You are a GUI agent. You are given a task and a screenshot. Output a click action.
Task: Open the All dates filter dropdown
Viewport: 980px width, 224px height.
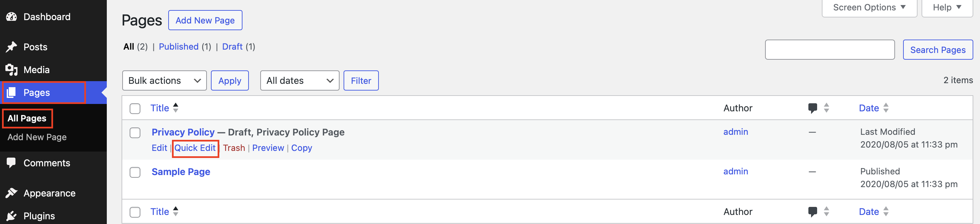click(299, 80)
